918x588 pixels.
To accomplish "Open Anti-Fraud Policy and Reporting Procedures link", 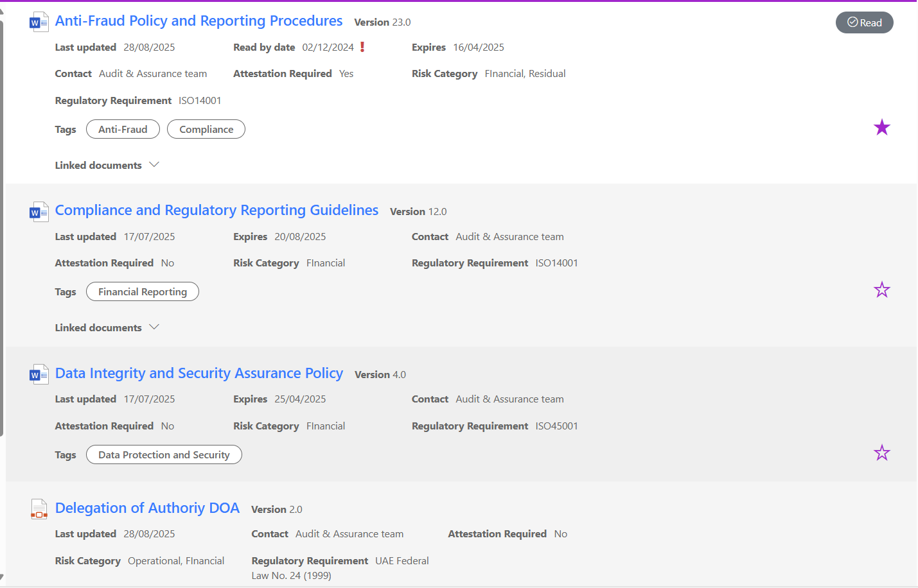I will (199, 21).
